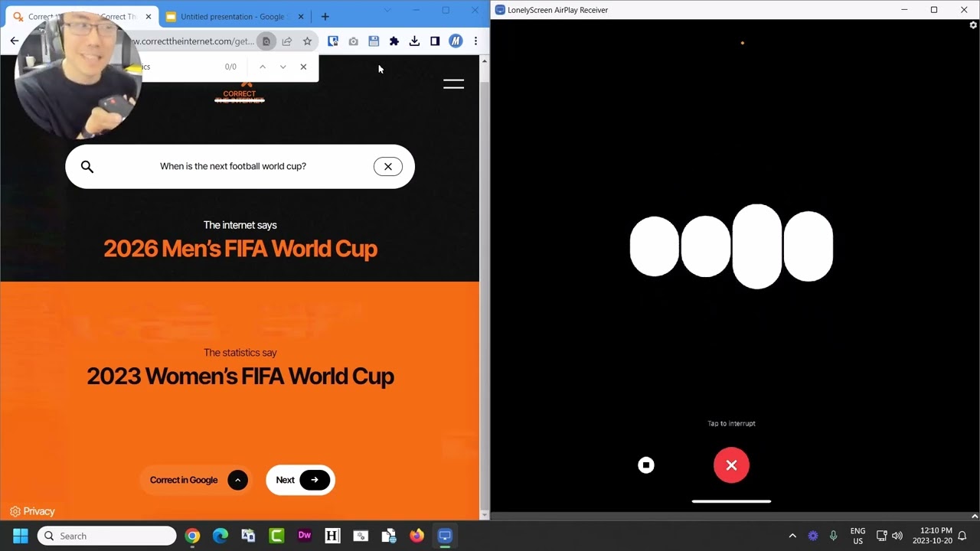Image resolution: width=980 pixels, height=551 pixels.
Task: Open the translator app on the taskbar
Action: pyautogui.click(x=248, y=536)
